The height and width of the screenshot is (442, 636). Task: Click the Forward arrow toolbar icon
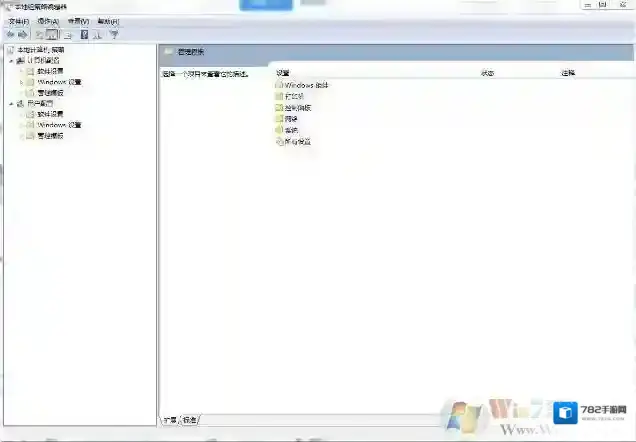click(23, 34)
